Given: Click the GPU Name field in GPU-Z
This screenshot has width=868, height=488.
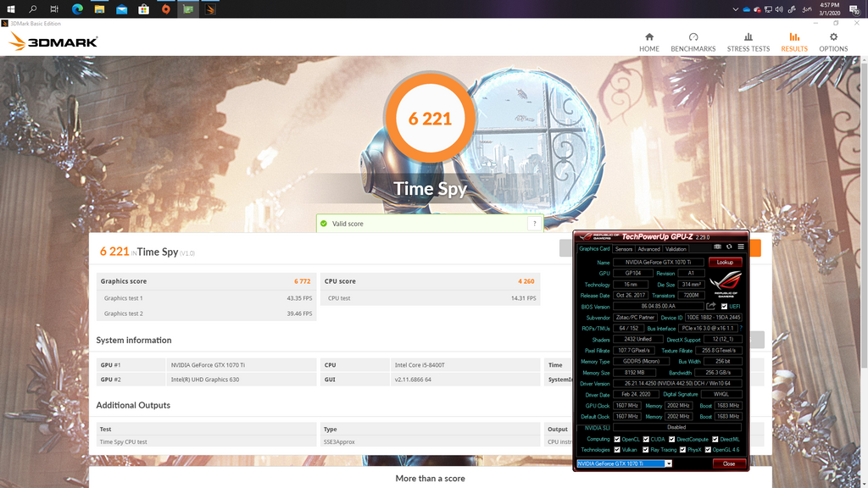Looking at the screenshot, I should 658,263.
